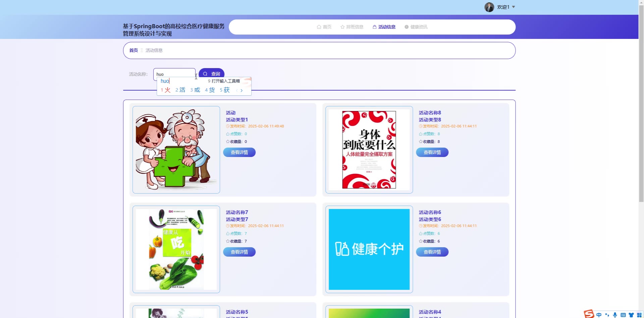Open the 健康从吃开始 vegetable cover thumbnail

tap(176, 249)
